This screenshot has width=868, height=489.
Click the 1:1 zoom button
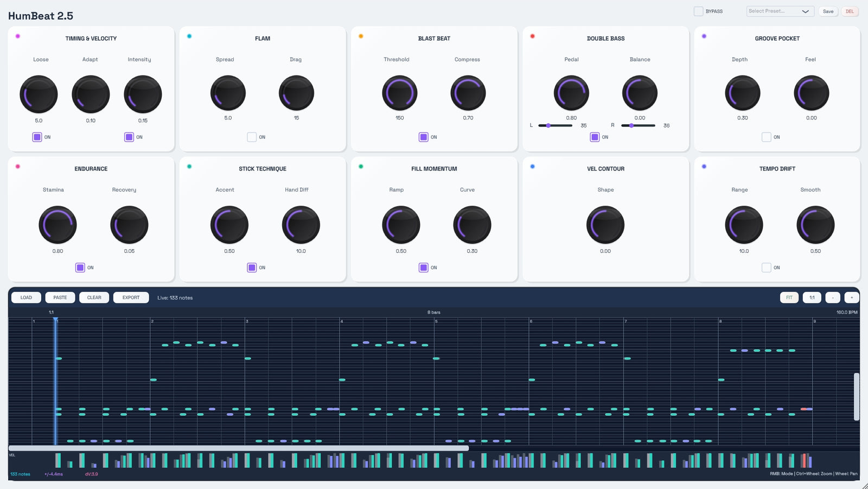[812, 297]
